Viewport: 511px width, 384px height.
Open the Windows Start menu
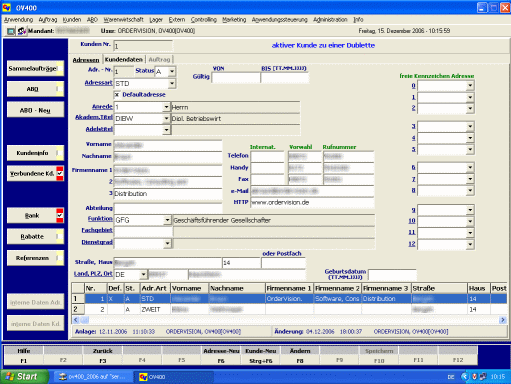tap(24, 377)
